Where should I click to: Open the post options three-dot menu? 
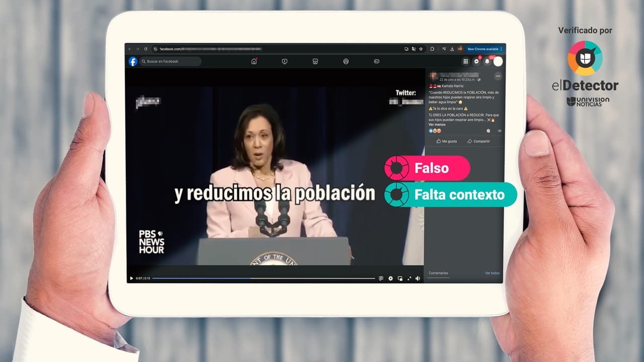pyautogui.click(x=499, y=76)
